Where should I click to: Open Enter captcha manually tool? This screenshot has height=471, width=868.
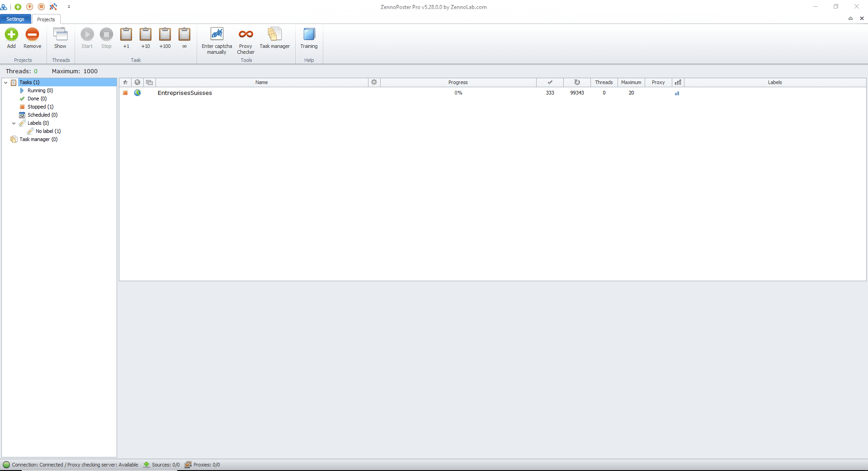217,35
